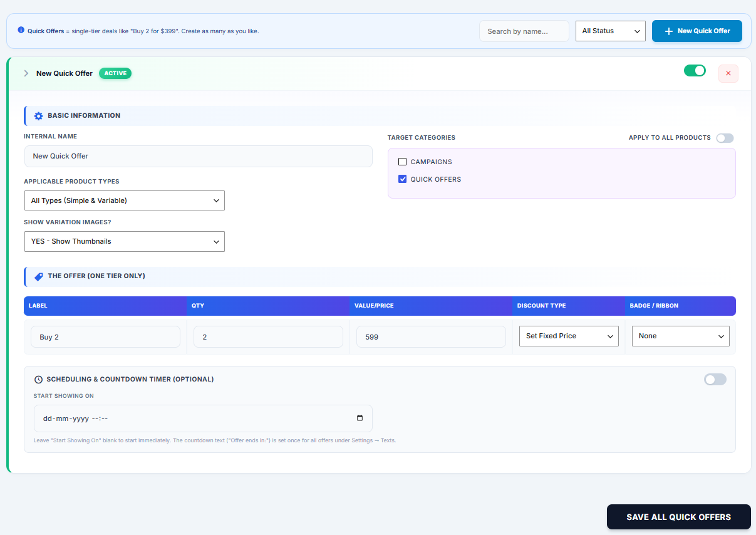Click the gear icon in Basic Information header

click(x=38, y=116)
